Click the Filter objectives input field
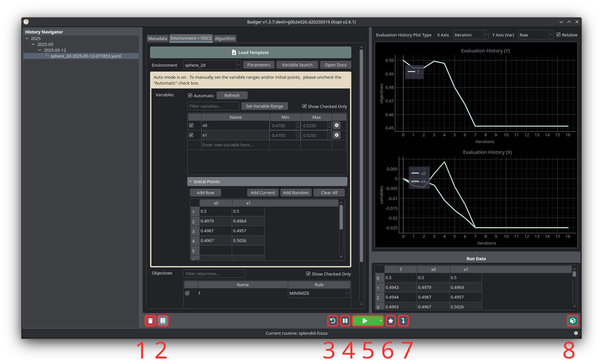 tap(214, 274)
